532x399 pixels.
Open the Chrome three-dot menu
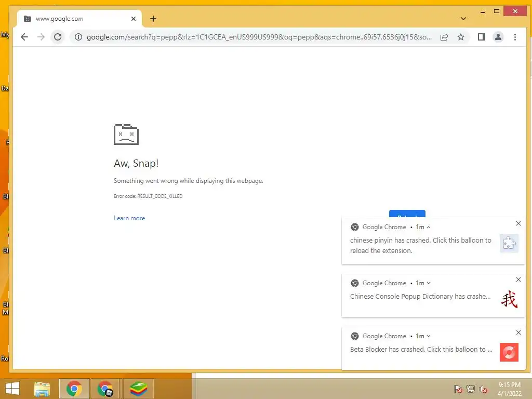pos(515,37)
